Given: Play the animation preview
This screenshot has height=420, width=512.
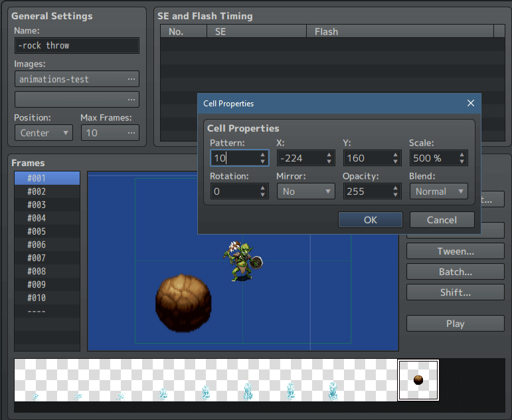Looking at the screenshot, I should tap(455, 323).
